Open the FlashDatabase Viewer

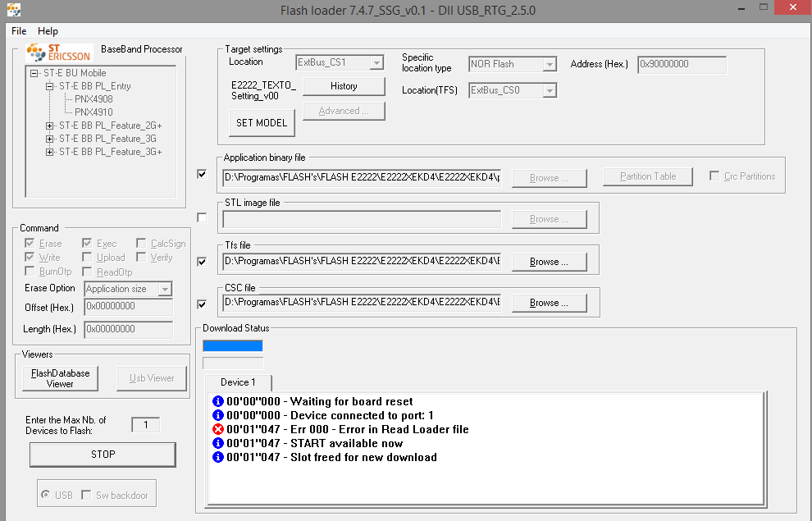pyautogui.click(x=60, y=378)
